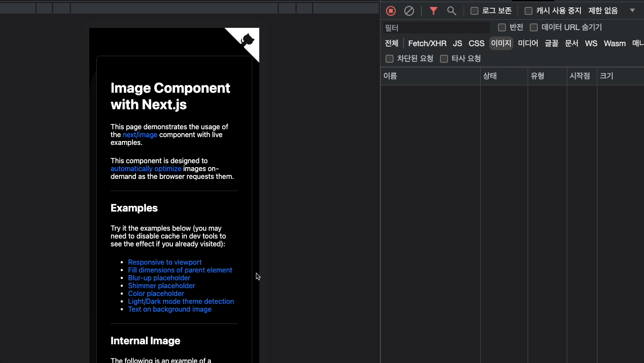Click the Image Component with Next.js heading

[170, 96]
